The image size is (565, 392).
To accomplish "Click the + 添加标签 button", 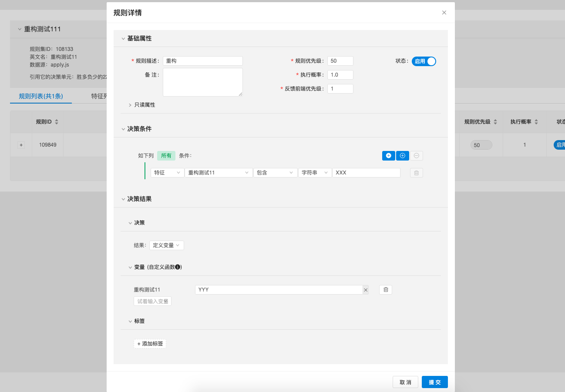I will (x=150, y=344).
